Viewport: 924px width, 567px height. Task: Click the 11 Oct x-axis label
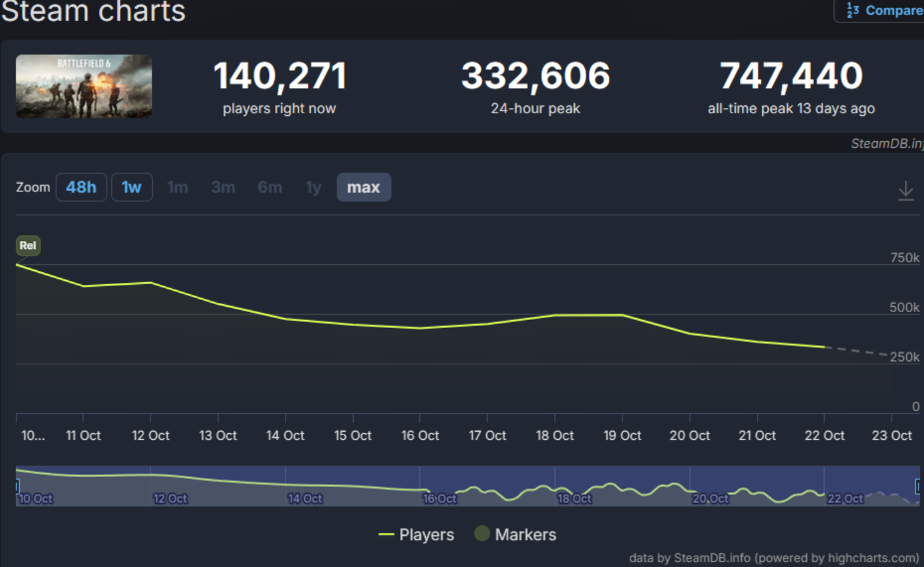point(83,435)
